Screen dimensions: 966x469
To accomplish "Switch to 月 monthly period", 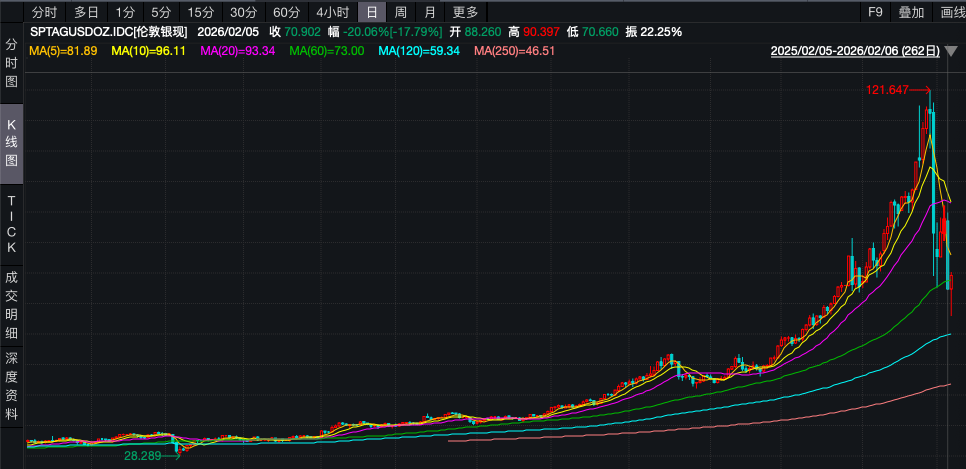I will pos(429,12).
